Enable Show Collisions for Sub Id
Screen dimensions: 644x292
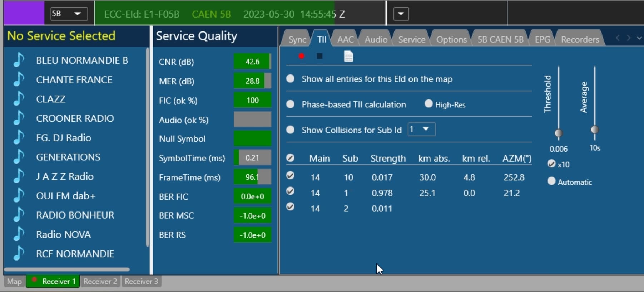click(291, 130)
